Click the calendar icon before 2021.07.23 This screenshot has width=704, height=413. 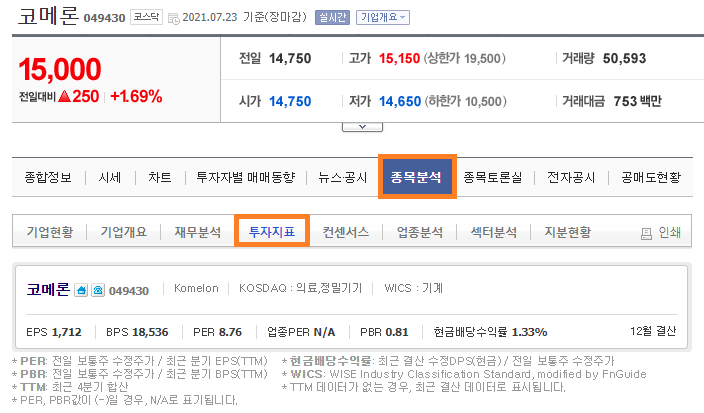point(173,19)
